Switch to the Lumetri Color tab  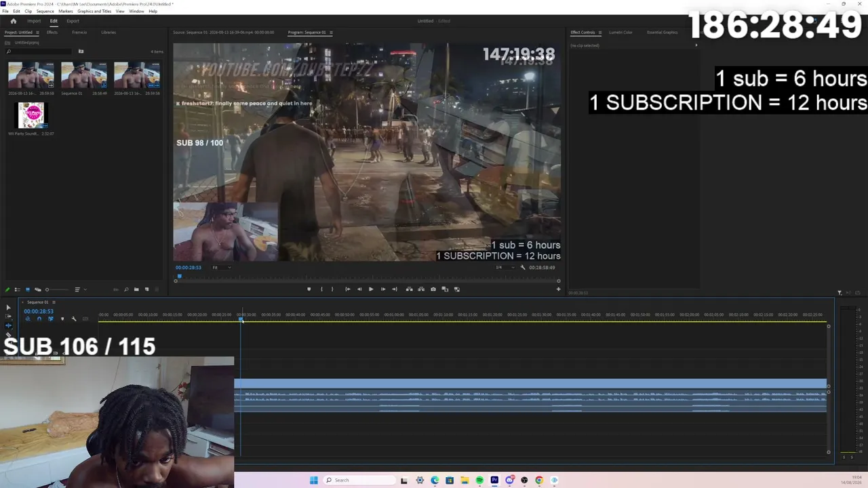pos(620,33)
